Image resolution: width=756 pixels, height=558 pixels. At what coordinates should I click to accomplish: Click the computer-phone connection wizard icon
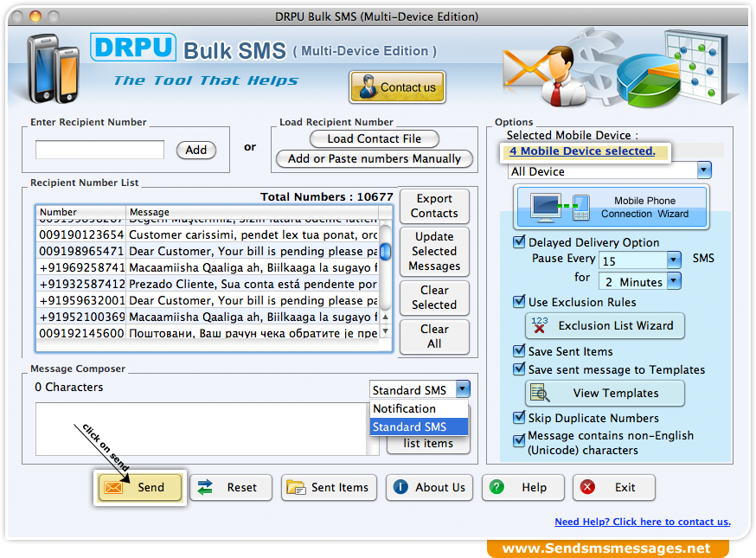pyautogui.click(x=560, y=208)
